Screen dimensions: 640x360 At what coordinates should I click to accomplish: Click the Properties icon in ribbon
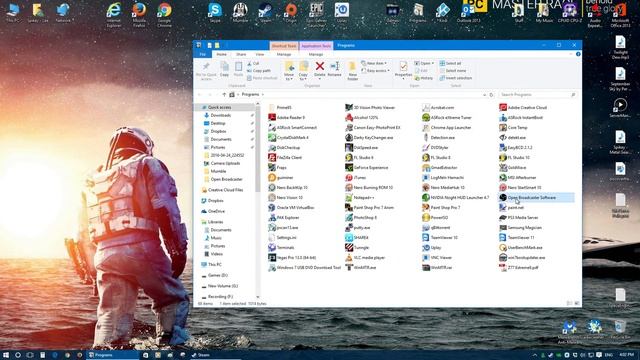pos(403,67)
